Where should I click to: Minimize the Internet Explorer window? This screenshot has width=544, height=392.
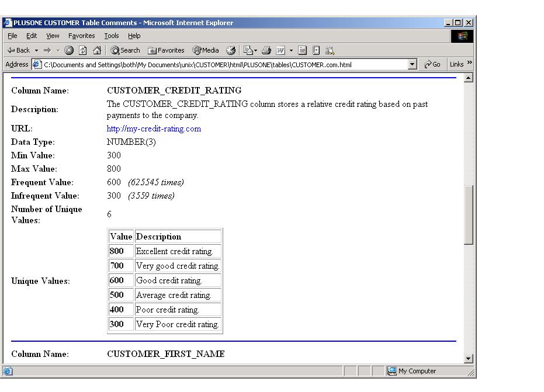pos(449,23)
